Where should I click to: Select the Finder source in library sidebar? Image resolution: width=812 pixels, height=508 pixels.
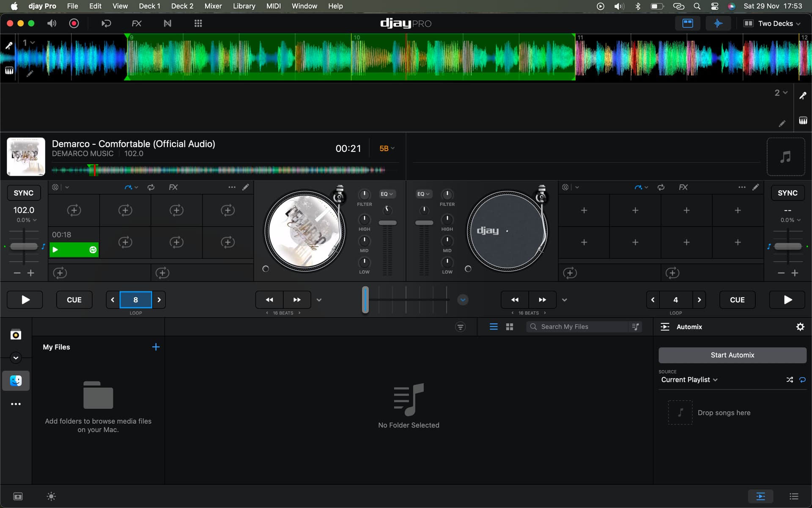tap(16, 381)
